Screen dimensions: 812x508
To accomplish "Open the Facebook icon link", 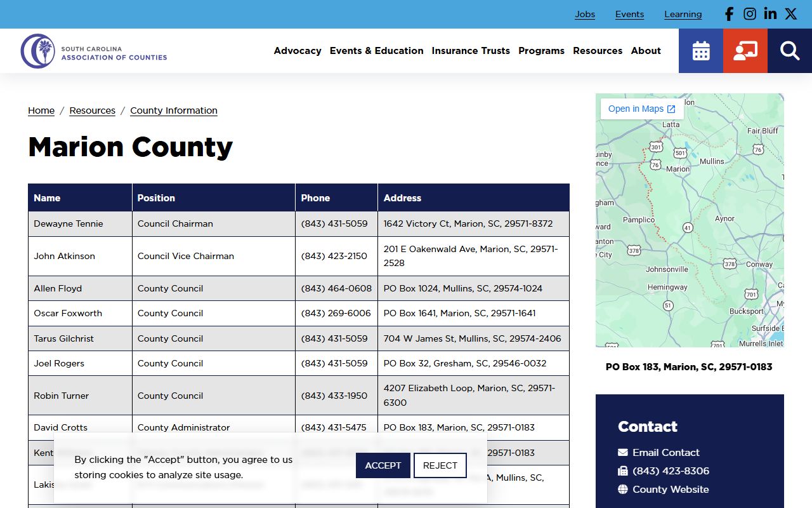I will [x=729, y=14].
